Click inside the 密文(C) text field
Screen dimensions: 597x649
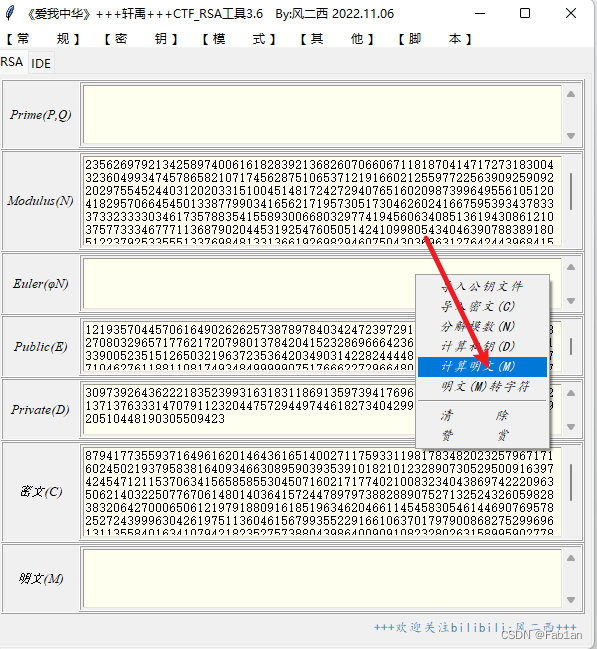click(322, 491)
